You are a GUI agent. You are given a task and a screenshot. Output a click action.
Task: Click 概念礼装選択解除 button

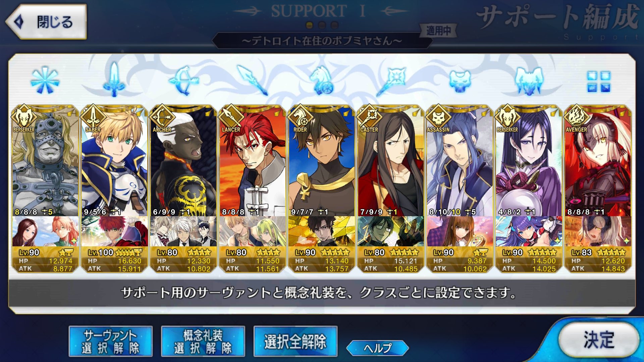coord(203,341)
